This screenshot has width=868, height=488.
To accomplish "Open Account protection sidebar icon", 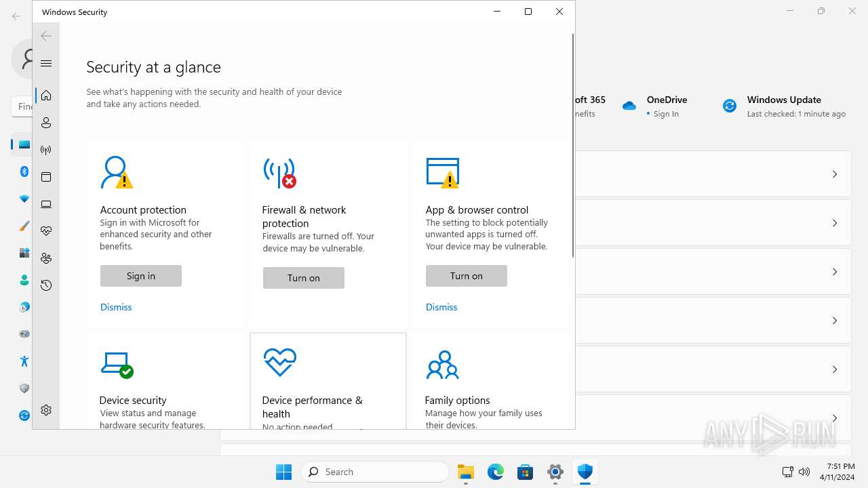I will [x=46, y=123].
